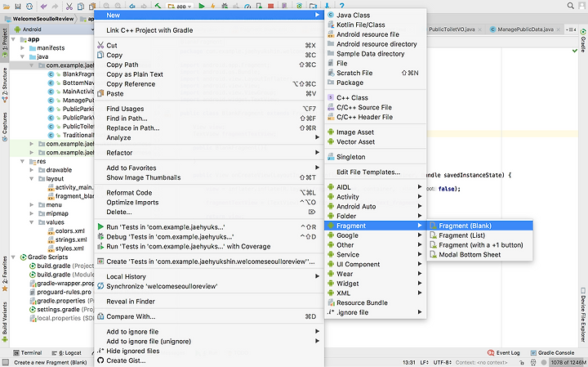Click the Save All toolbar icon
The image size is (588, 367).
click(18, 6)
